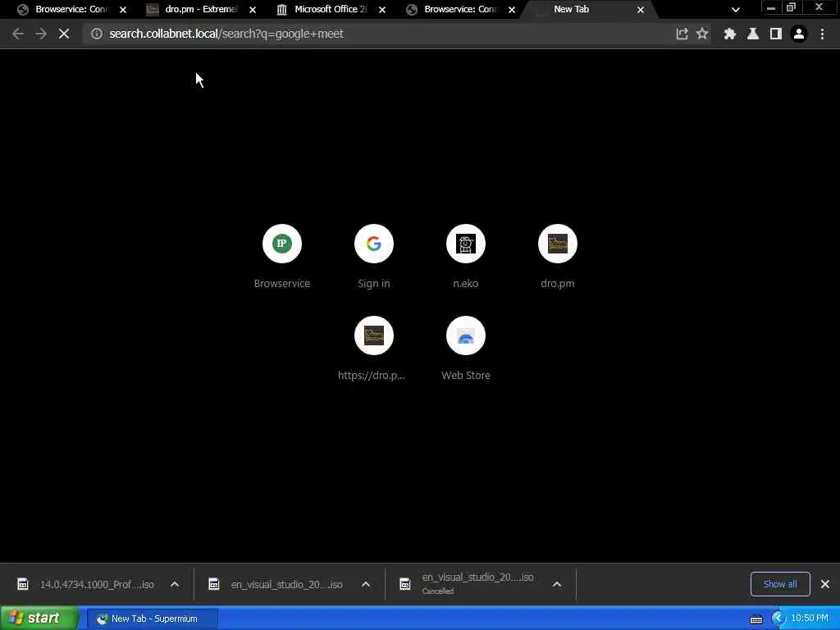Open the Web Store shortcut
The image size is (840, 630).
[x=466, y=349]
